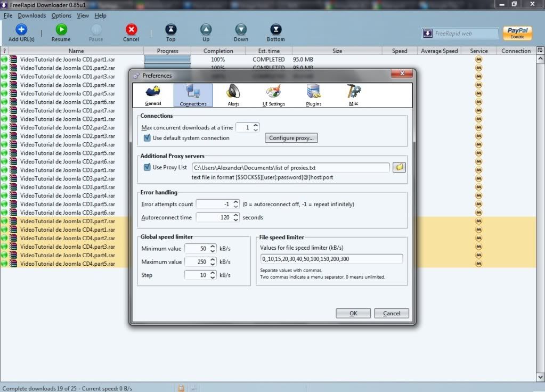Increase Step speed value
Viewport: 545px width, 392px height.
click(213, 273)
